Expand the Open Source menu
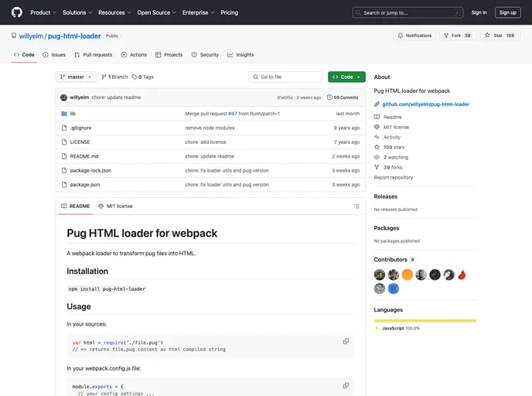This screenshot has width=532, height=396. pyautogui.click(x=156, y=12)
